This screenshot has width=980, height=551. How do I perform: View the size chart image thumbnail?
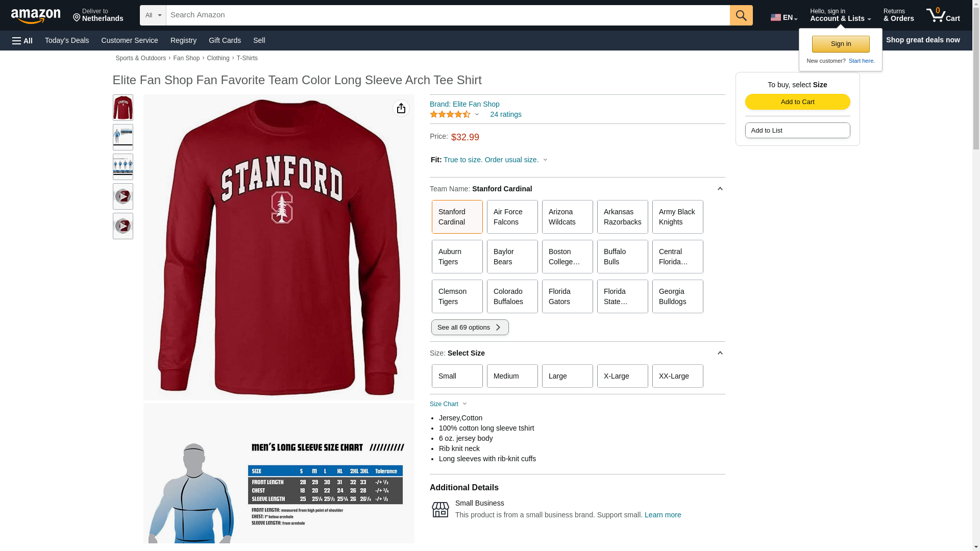[x=122, y=137]
